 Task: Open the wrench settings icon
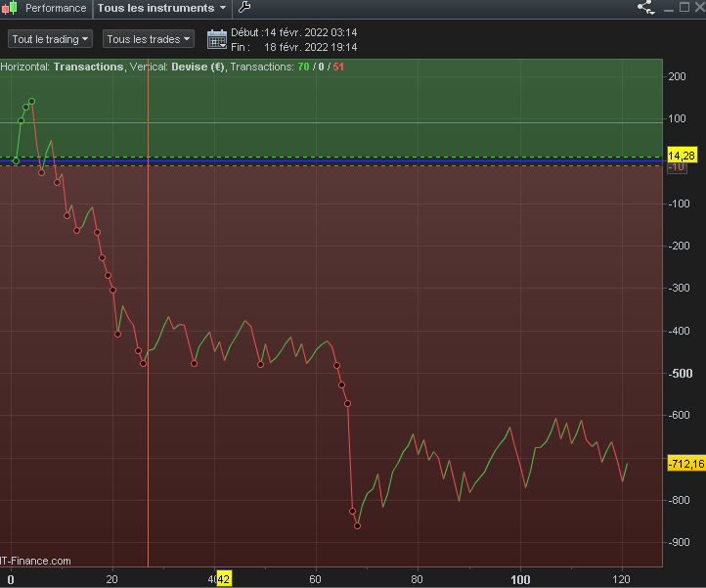[x=244, y=7]
